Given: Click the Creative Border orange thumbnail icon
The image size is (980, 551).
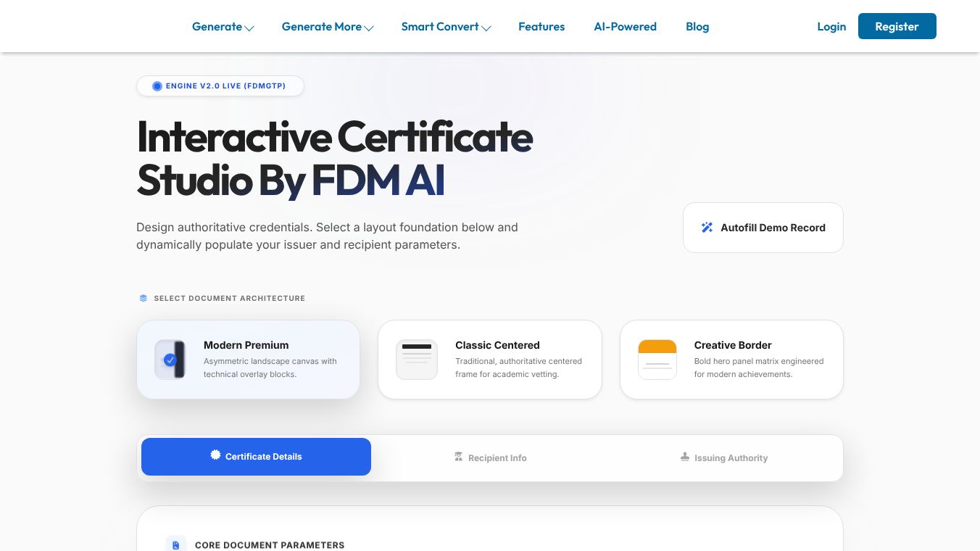Looking at the screenshot, I should (657, 360).
